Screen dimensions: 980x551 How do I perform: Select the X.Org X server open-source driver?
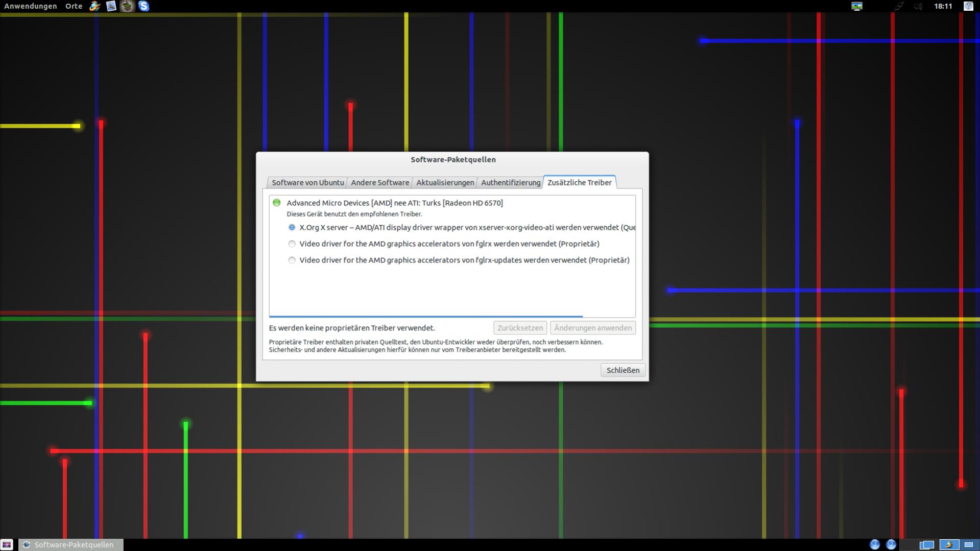pyautogui.click(x=292, y=227)
